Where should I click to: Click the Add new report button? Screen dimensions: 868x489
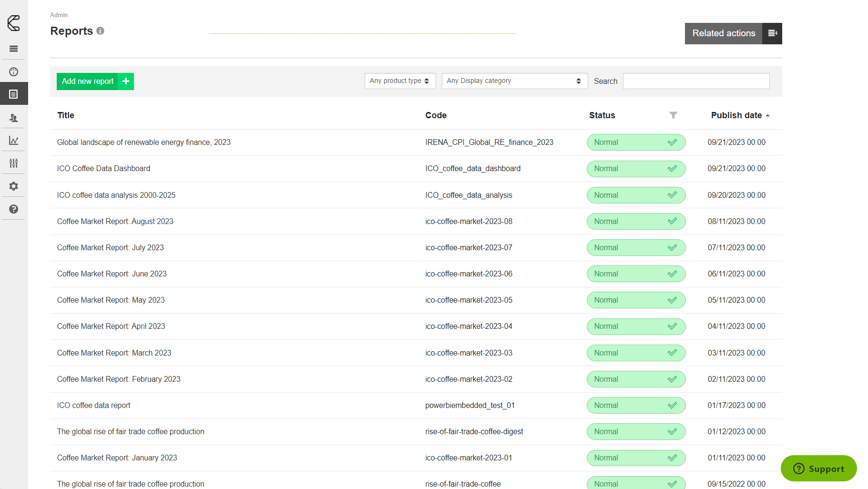95,81
